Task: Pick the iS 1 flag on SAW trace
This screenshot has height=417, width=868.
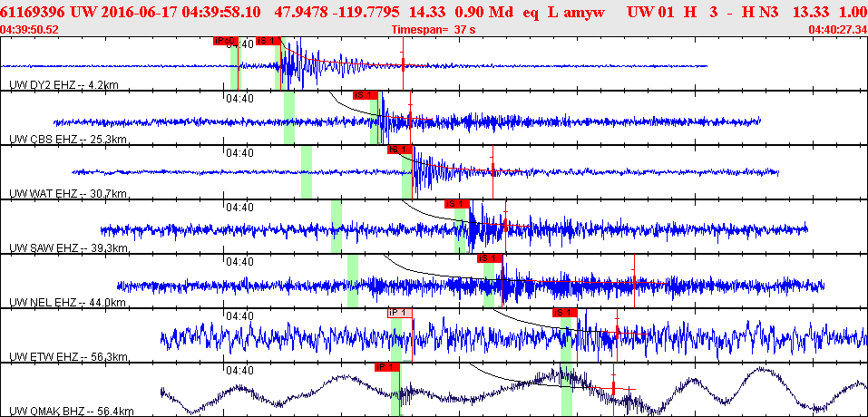Action: pyautogui.click(x=456, y=204)
